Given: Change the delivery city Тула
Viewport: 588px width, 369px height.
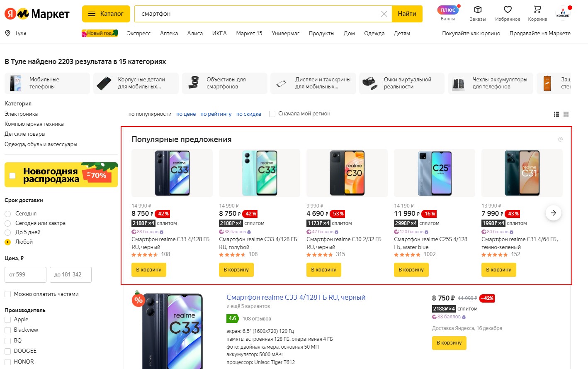Looking at the screenshot, I should [16, 33].
